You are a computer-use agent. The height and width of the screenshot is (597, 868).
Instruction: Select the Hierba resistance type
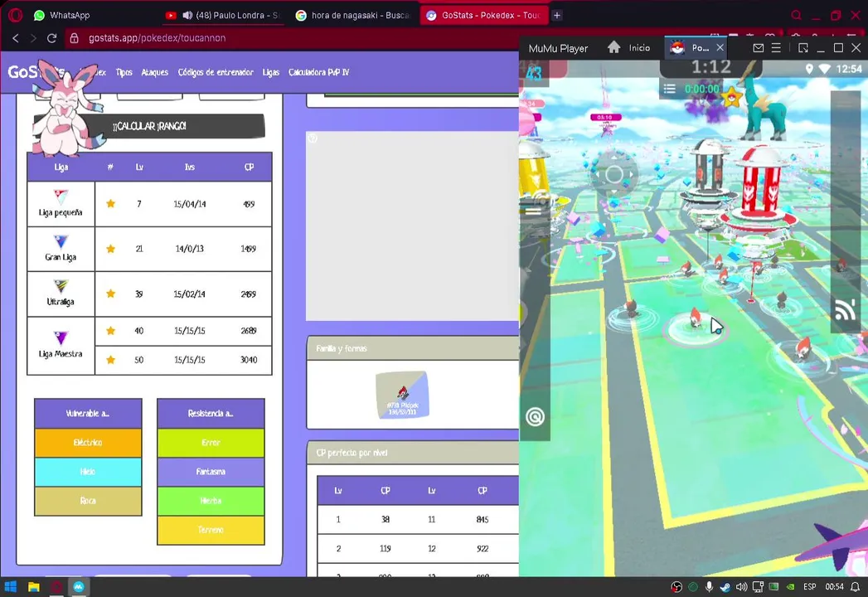[x=211, y=501]
